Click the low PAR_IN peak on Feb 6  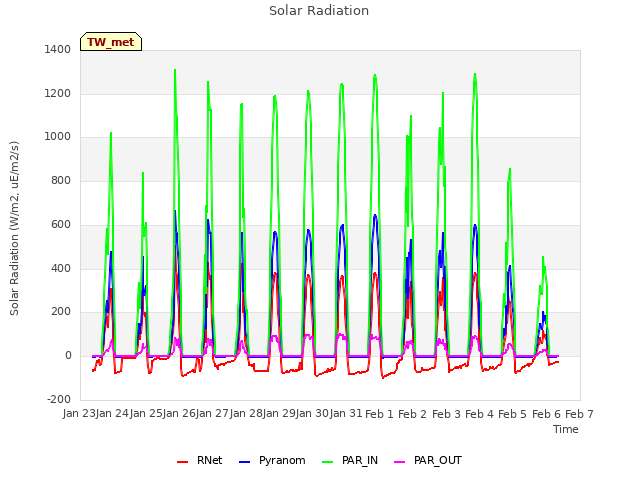pos(543,257)
